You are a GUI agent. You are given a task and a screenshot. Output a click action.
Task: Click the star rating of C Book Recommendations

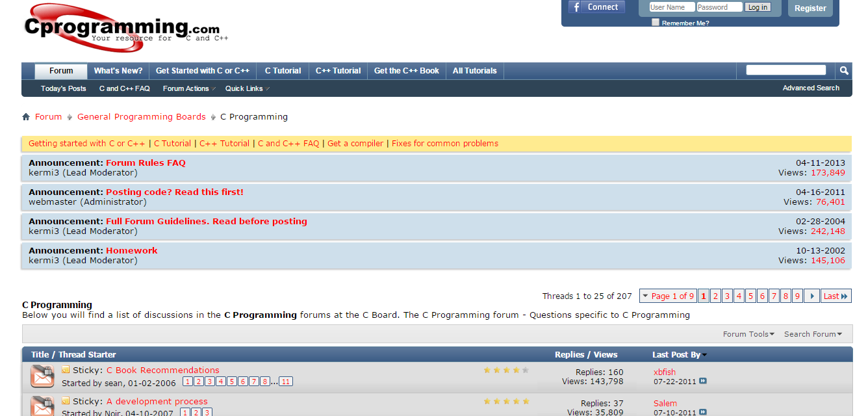(x=506, y=370)
